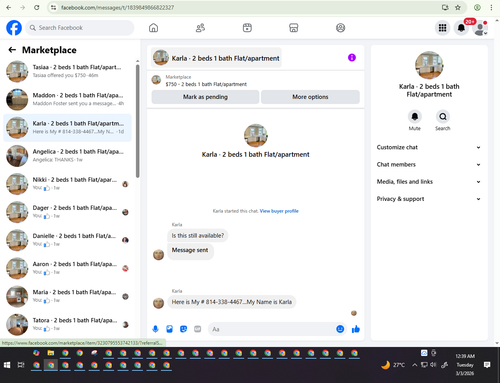Open the Reels video icon
Viewport: 500px width, 383px height.
[247, 28]
